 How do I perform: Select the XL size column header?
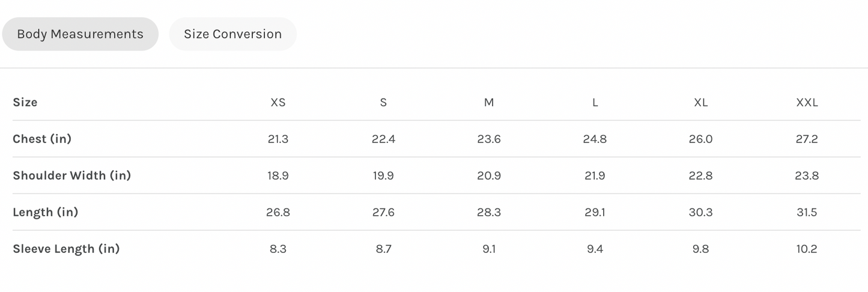click(700, 102)
